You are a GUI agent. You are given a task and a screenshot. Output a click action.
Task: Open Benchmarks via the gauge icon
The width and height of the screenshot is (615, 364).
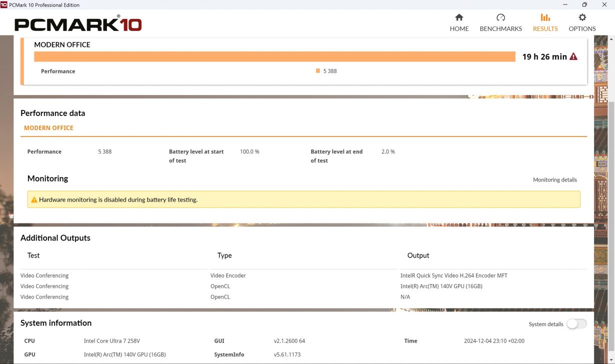pyautogui.click(x=500, y=17)
